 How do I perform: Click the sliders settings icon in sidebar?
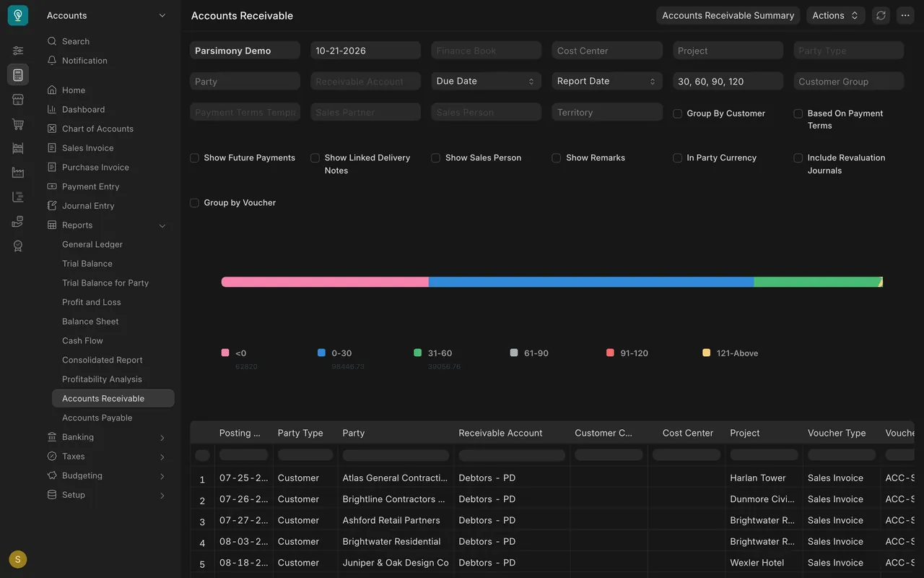[18, 51]
